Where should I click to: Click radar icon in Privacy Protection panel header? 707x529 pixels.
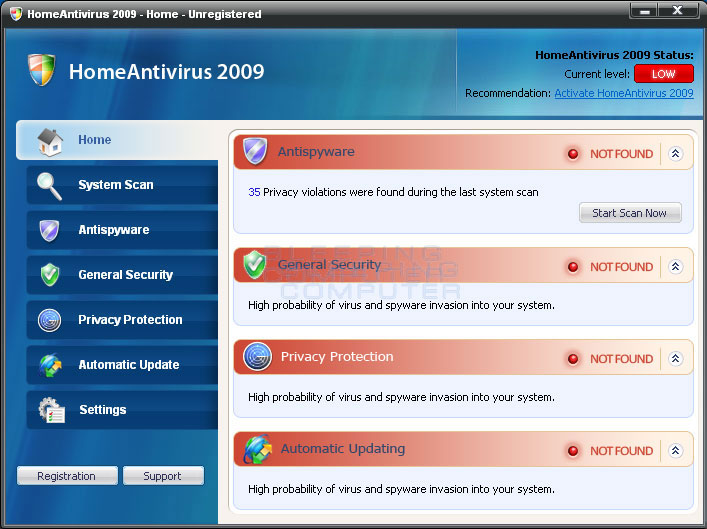pos(257,356)
